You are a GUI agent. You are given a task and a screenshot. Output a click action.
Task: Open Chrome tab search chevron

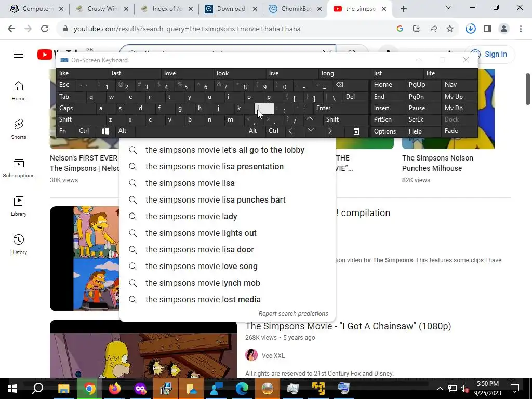tap(448, 7)
